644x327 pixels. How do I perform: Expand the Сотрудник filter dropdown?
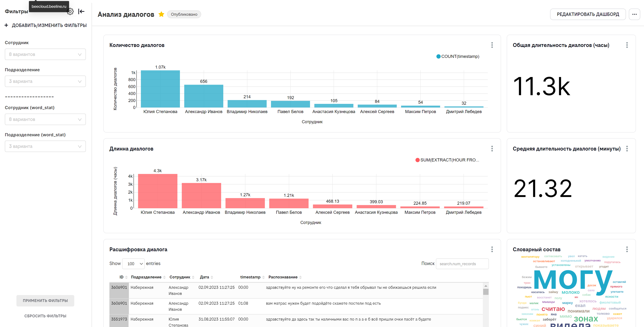coord(45,54)
